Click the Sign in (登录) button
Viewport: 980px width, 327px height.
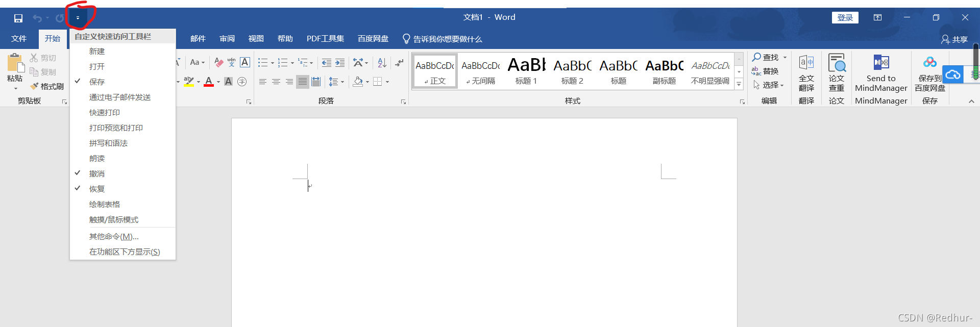tap(845, 17)
